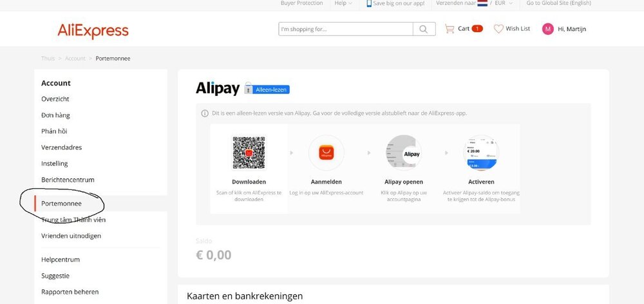This screenshot has width=644, height=304.
Task: Select Overzicht in the Account menu
Action: (55, 99)
